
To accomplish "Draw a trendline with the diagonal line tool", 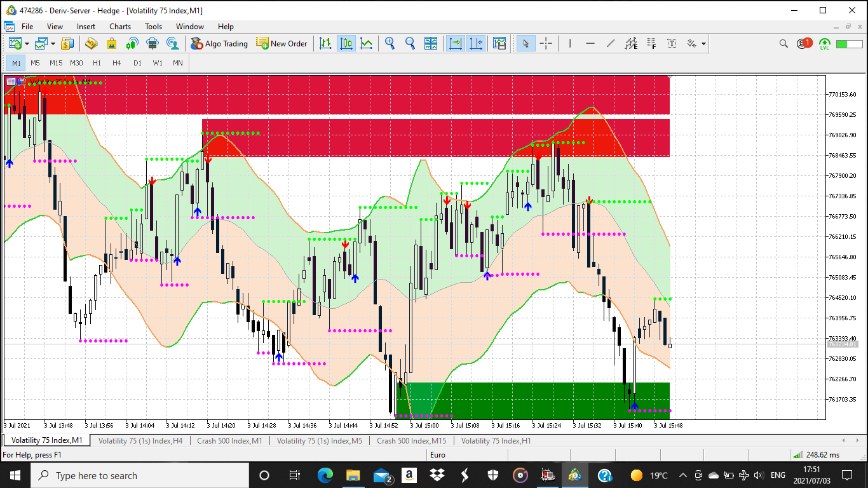I will (x=611, y=44).
